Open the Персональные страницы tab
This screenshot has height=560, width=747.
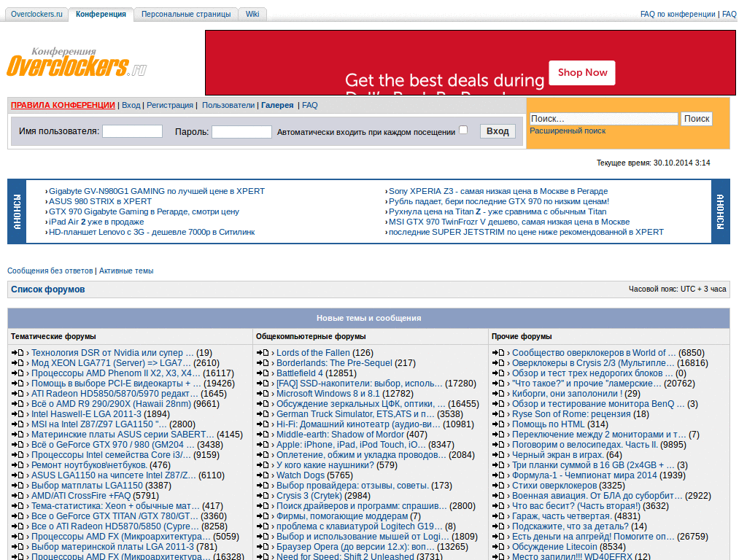tap(186, 15)
